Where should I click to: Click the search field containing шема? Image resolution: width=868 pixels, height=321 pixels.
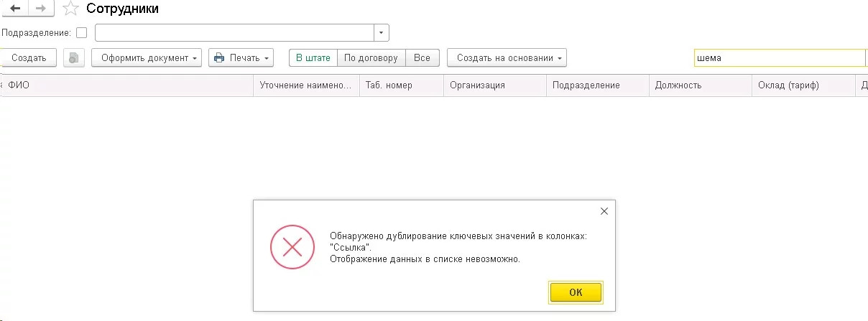coord(779,58)
